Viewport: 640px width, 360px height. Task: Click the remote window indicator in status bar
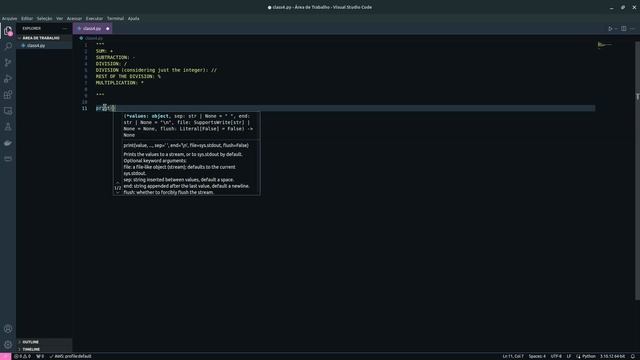point(5,356)
